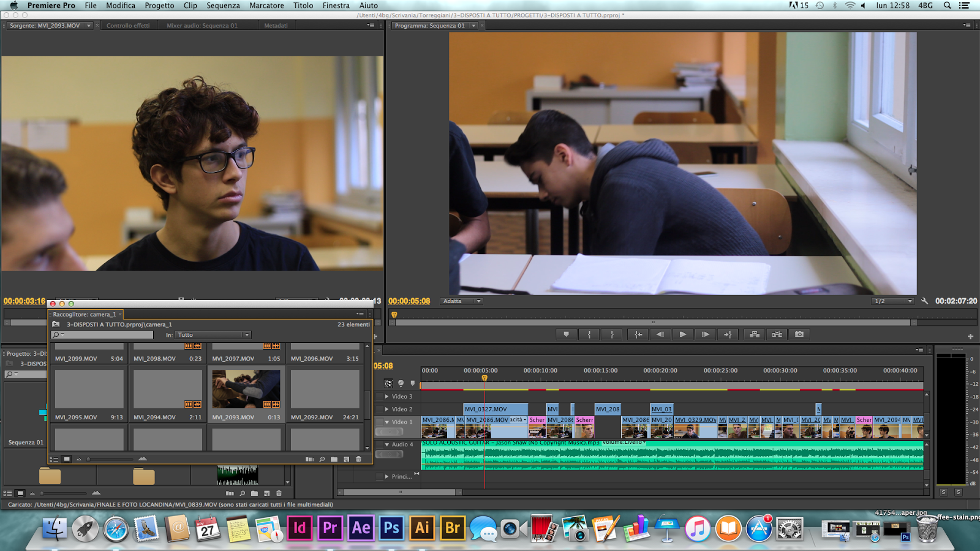
Task: Open the Program monitor panel menu
Action: (x=967, y=25)
